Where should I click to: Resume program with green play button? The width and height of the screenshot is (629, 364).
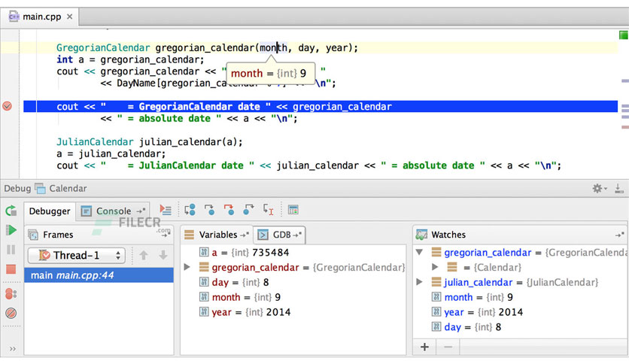pyautogui.click(x=11, y=230)
